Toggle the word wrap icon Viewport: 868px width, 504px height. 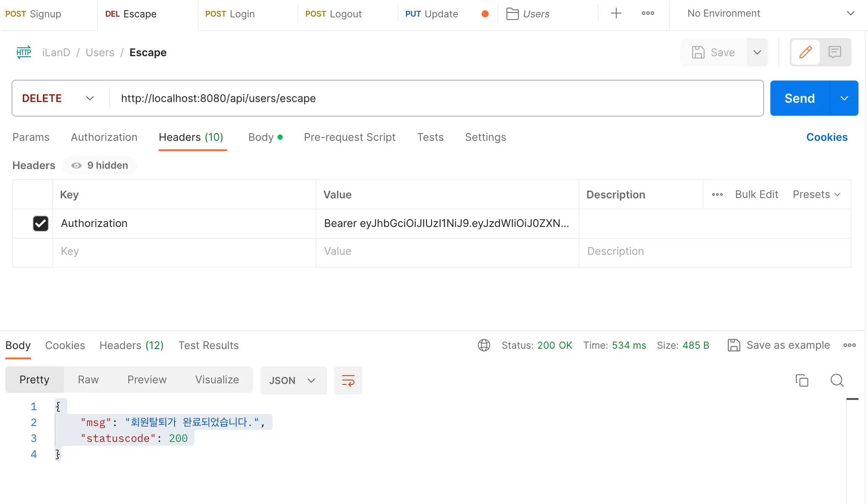point(348,380)
